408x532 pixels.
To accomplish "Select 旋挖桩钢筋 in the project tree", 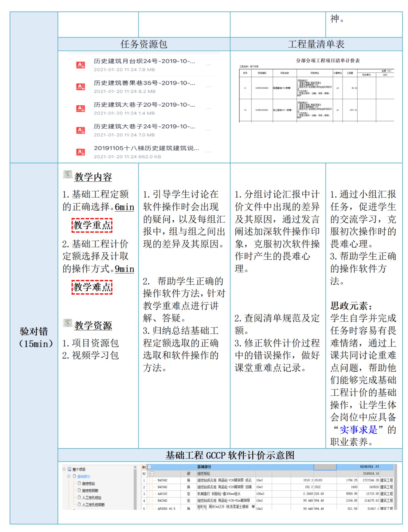I will [x=90, y=490].
